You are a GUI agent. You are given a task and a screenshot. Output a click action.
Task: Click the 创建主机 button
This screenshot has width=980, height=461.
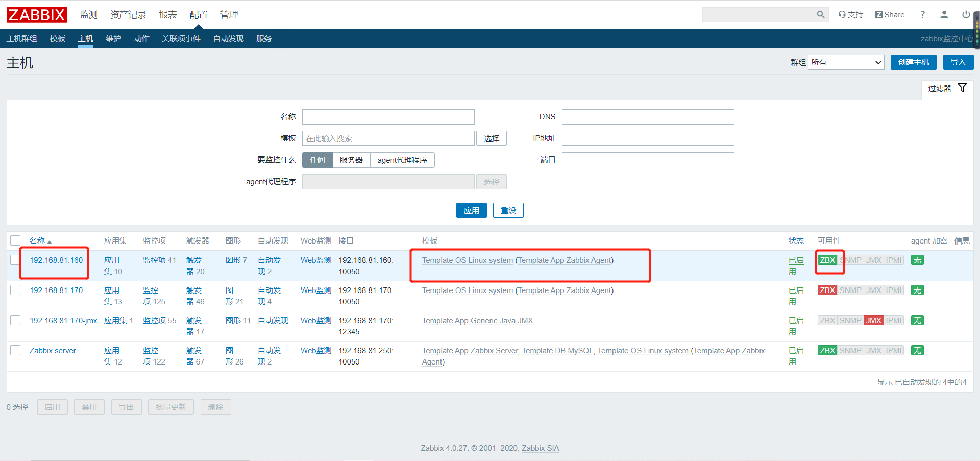(x=914, y=62)
